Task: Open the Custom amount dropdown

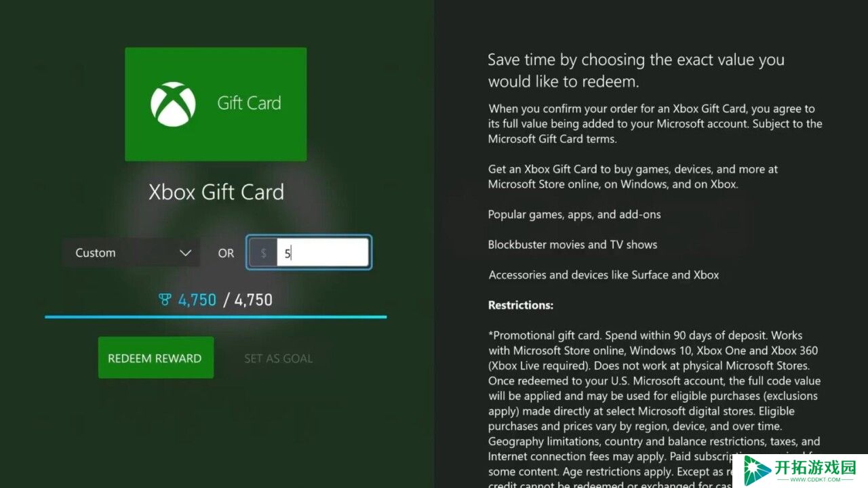Action: click(131, 253)
